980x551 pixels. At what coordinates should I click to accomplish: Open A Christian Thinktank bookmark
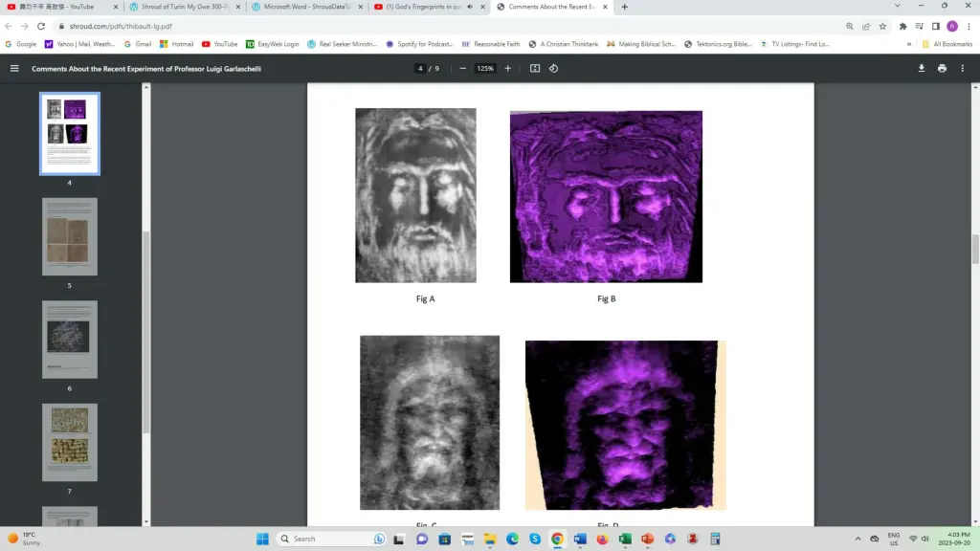coord(563,44)
